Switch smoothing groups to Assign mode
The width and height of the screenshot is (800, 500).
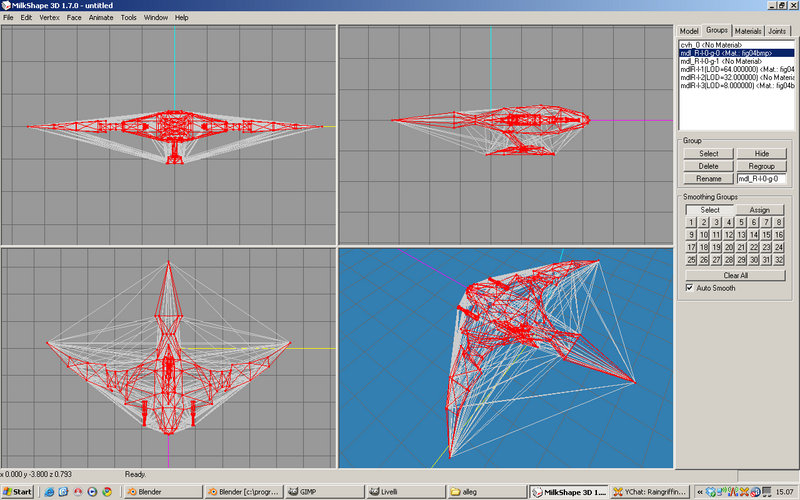coord(759,210)
